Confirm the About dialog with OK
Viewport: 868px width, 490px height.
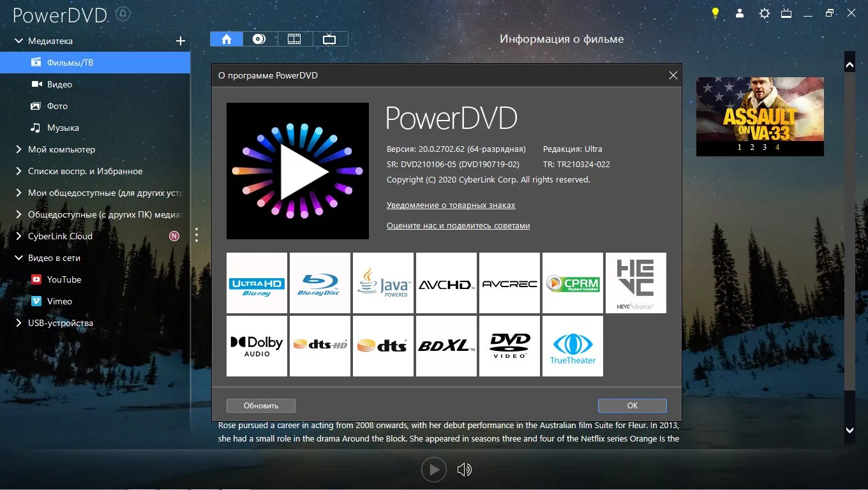(632, 406)
